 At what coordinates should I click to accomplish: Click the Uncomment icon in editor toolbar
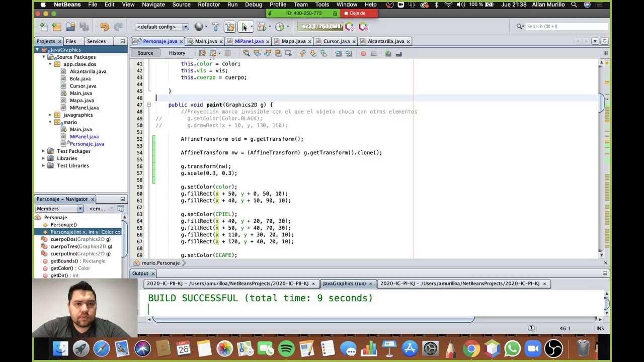(398, 53)
